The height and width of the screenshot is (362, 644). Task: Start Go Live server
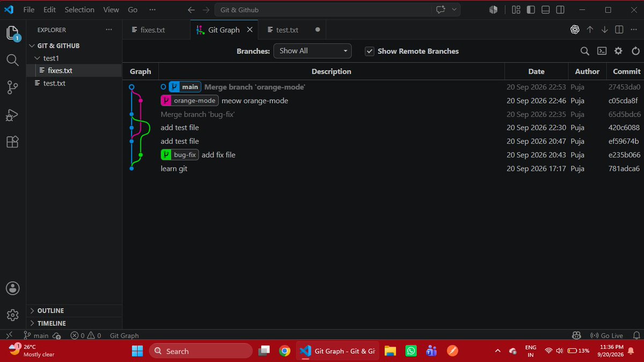[606, 336]
